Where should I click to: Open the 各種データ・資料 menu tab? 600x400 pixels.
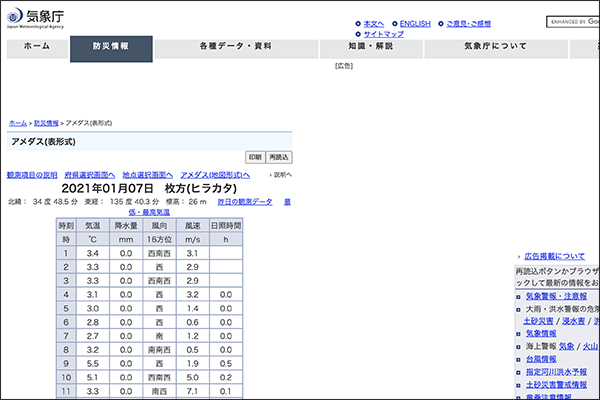tap(235, 47)
